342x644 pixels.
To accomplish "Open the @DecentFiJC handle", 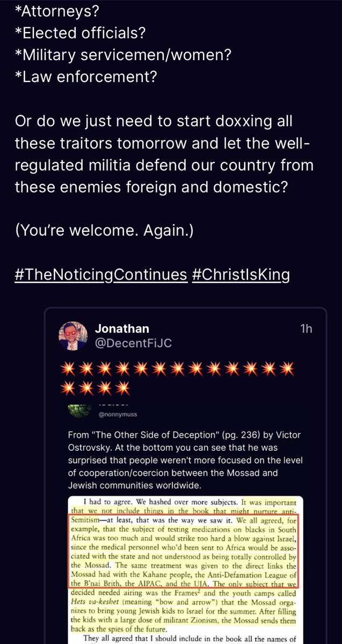I will coord(133,343).
